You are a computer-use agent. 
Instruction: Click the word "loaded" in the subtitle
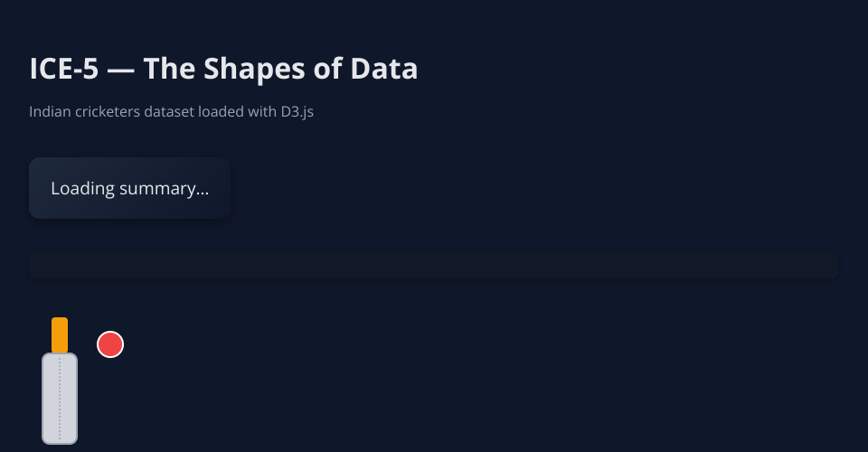(223, 112)
